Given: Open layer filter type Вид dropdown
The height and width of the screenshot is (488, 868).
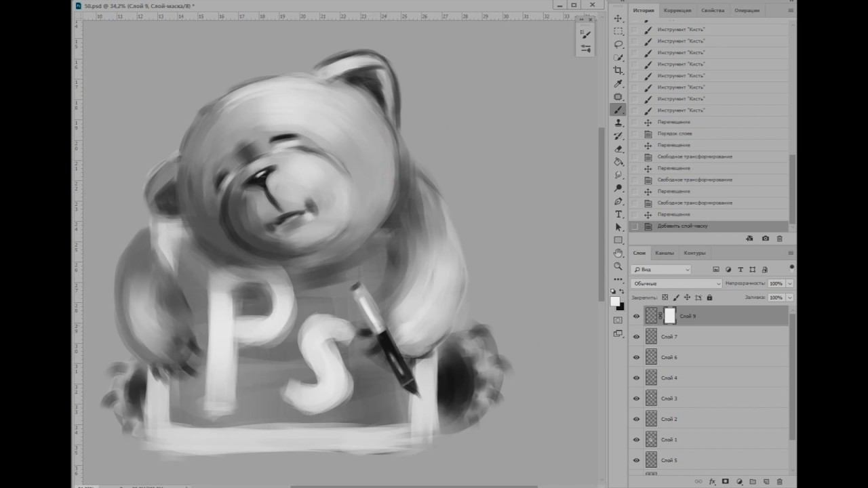Looking at the screenshot, I should (x=661, y=270).
